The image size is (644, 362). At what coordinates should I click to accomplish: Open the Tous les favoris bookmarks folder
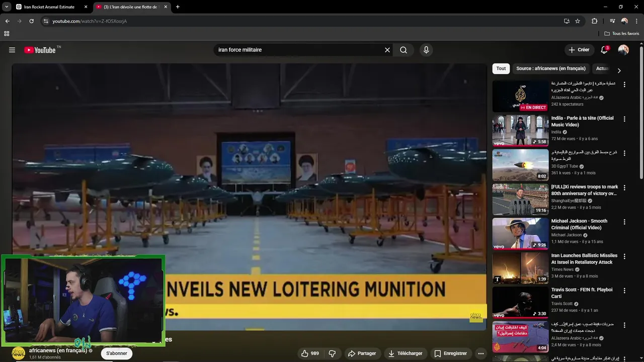point(622,34)
